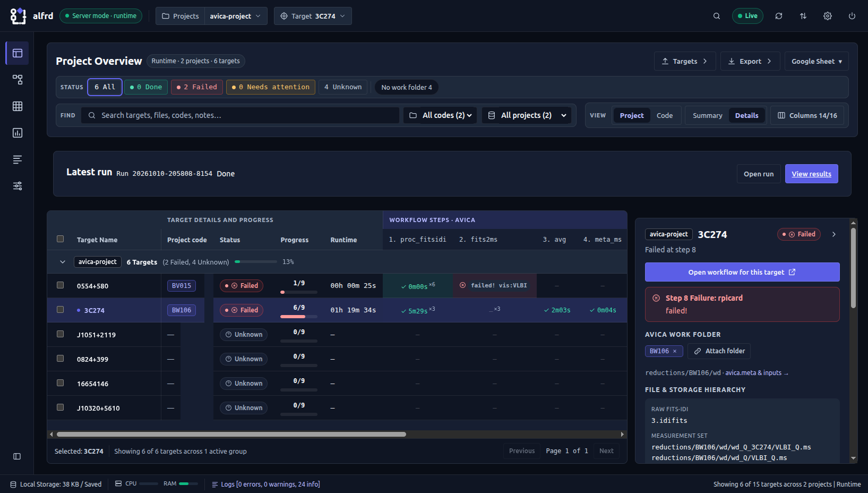Image resolution: width=868 pixels, height=493 pixels.
Task: Click the details panel vertical scrollbar
Action: click(x=853, y=268)
